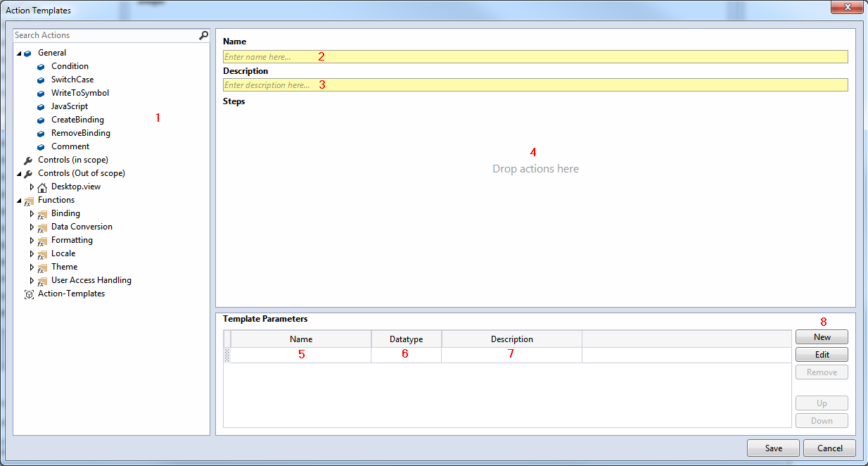Select the Controls (in scope) label
This screenshot has width=868, height=466.
pos(73,160)
